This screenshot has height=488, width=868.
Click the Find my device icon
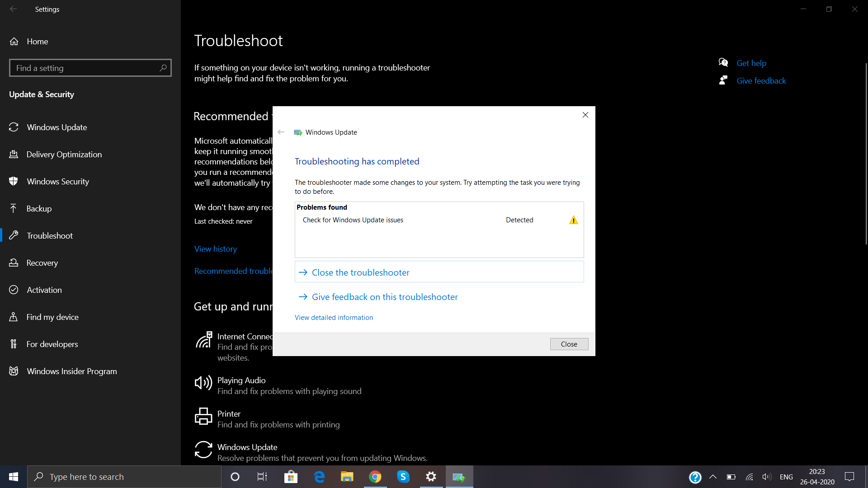tap(14, 317)
